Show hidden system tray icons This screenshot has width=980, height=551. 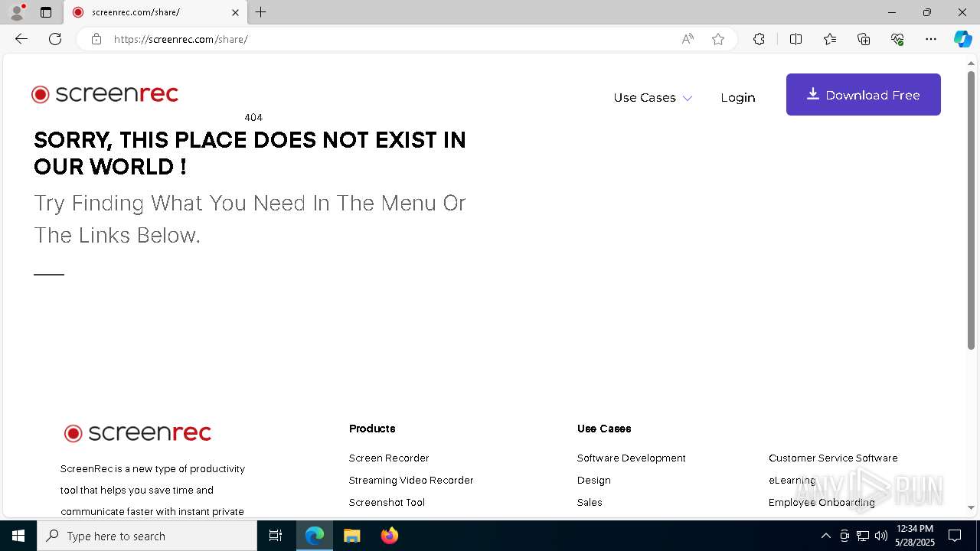coord(825,536)
